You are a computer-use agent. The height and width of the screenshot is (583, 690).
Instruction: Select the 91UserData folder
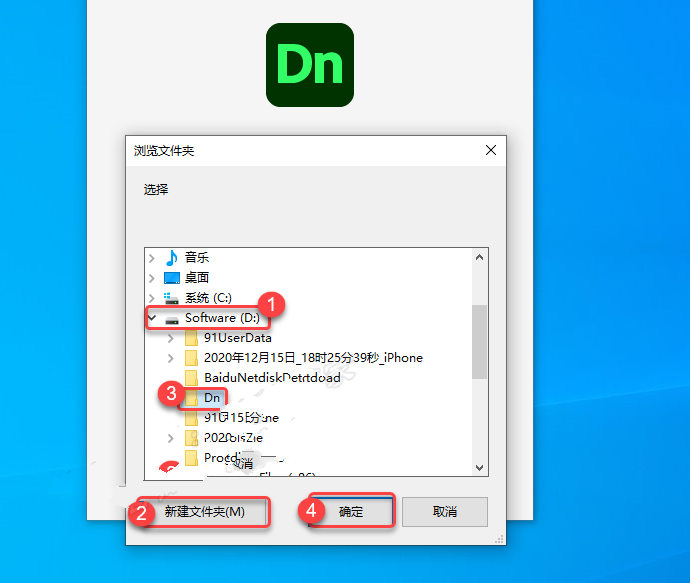pos(238,338)
